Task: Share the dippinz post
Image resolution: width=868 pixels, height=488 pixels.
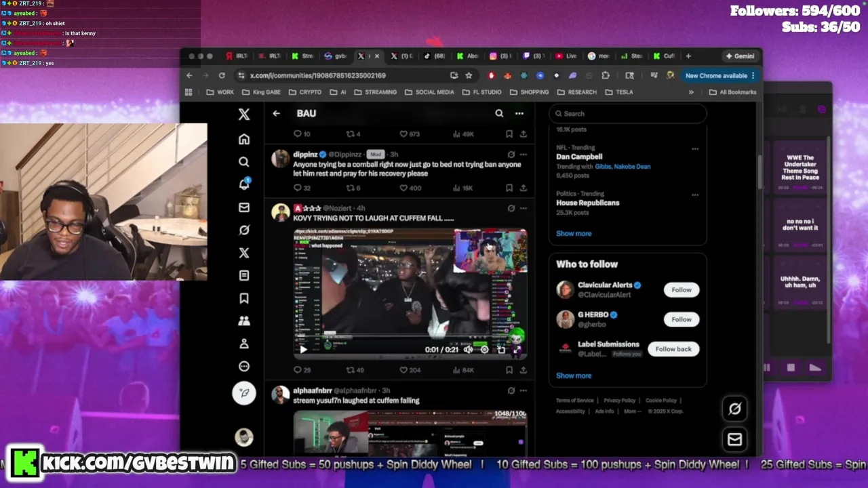Action: (x=523, y=188)
